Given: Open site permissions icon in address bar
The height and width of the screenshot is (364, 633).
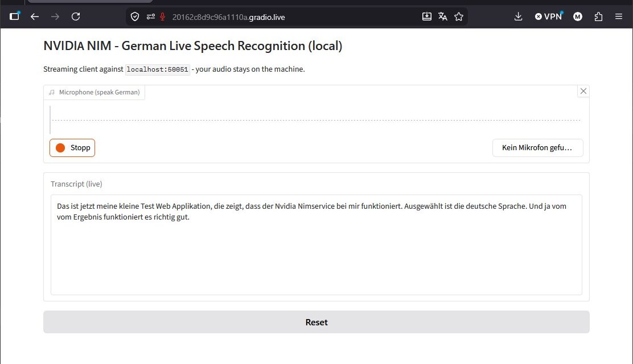Looking at the screenshot, I should (x=151, y=16).
